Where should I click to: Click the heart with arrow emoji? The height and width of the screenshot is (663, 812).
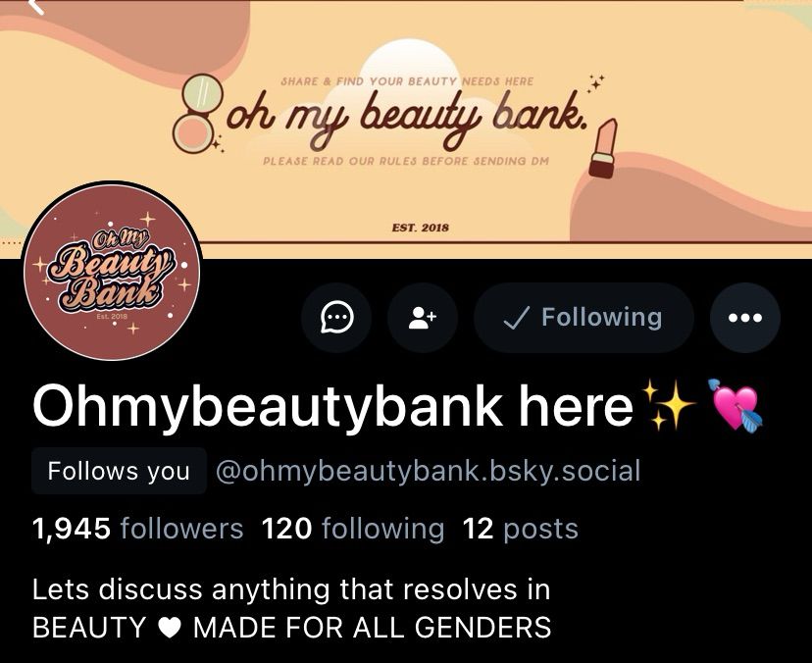pos(736,405)
